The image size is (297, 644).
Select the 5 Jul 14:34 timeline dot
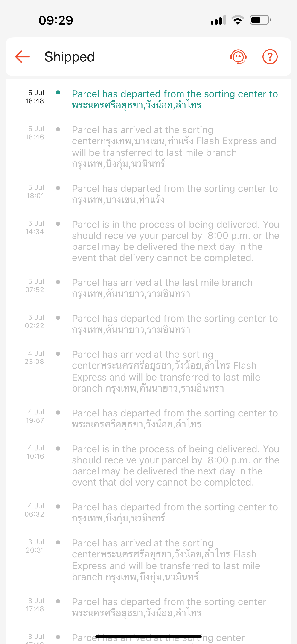(x=58, y=224)
